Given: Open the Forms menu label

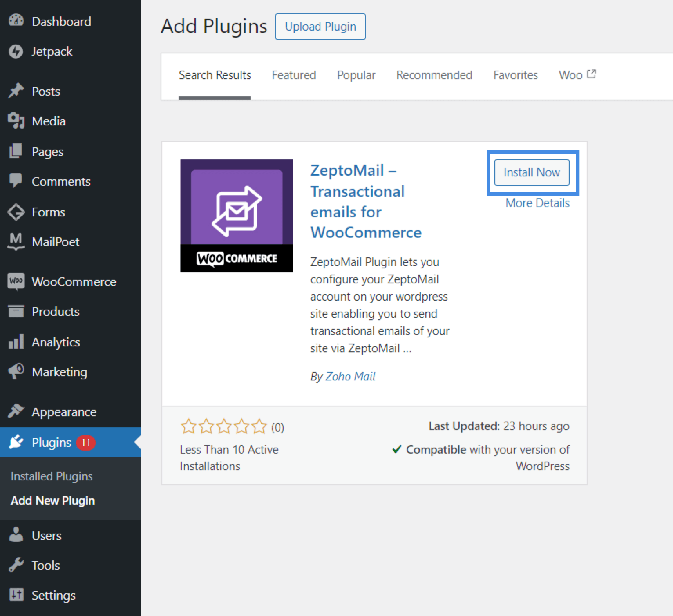Looking at the screenshot, I should (49, 212).
